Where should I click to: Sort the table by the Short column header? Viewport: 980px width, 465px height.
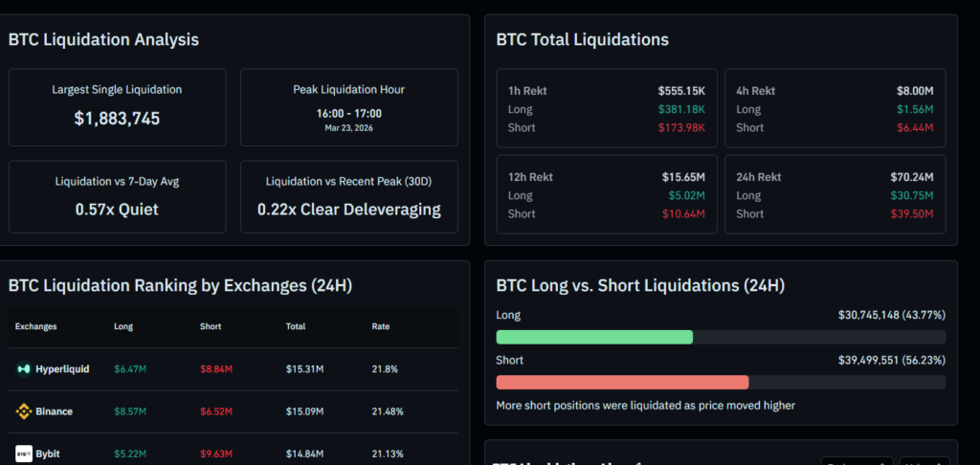[211, 326]
